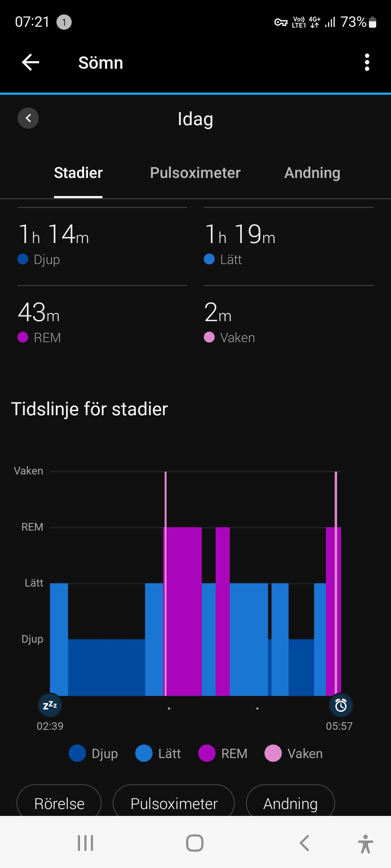This screenshot has height=868, width=391.
Task: Tap the Lätt legend color dot
Action: click(x=144, y=753)
